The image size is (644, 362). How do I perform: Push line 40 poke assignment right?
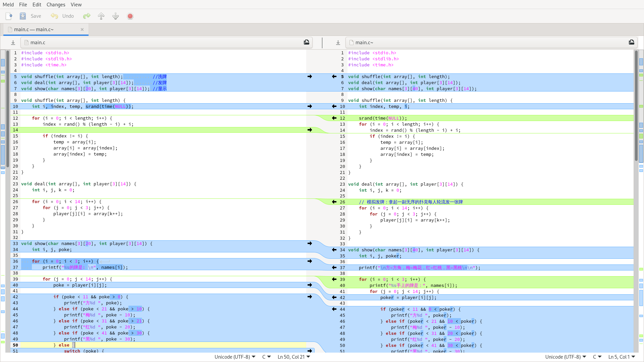(x=310, y=285)
